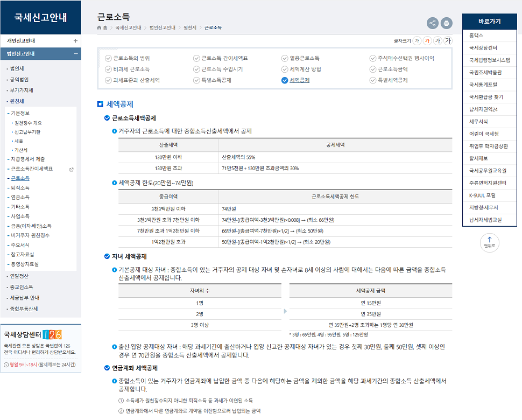Screen dimensions: 522x420
Task: Click the 맨위로 scroll-to-top arrow button
Action: (489, 242)
